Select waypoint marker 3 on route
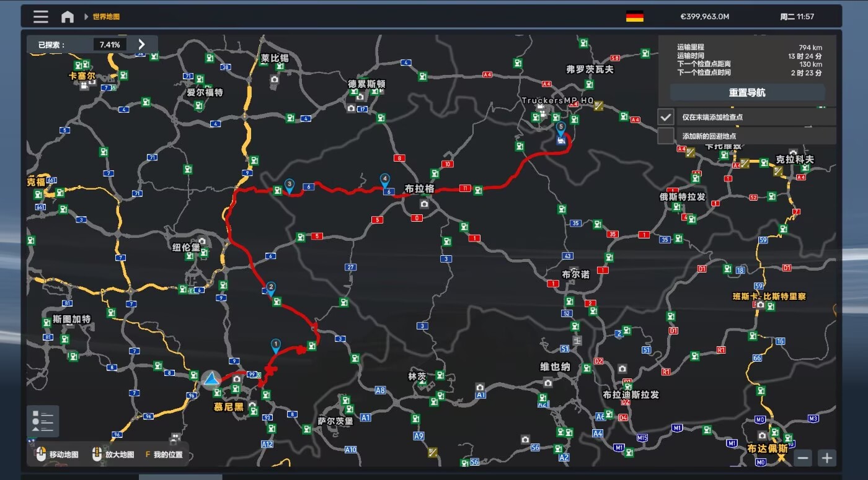The height and width of the screenshot is (480, 868). 289,185
